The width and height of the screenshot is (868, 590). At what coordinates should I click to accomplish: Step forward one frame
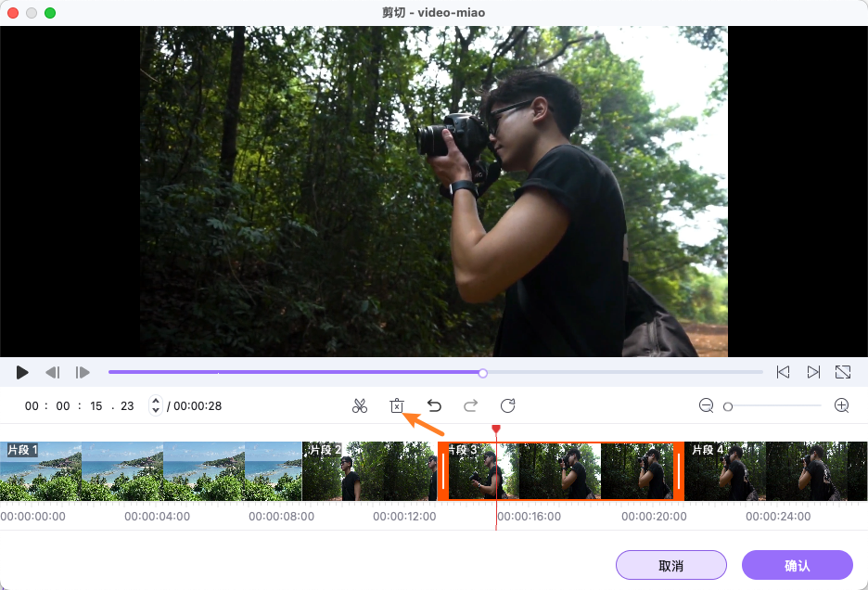click(83, 372)
